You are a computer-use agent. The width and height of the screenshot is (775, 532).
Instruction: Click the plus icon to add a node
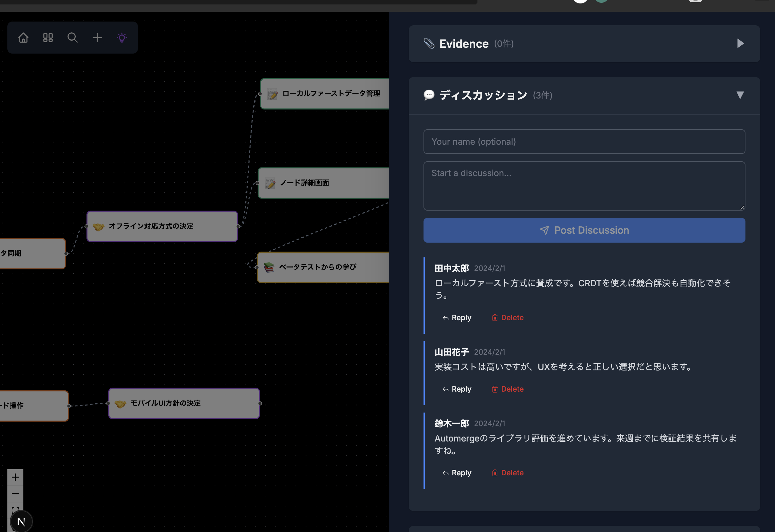(x=97, y=37)
